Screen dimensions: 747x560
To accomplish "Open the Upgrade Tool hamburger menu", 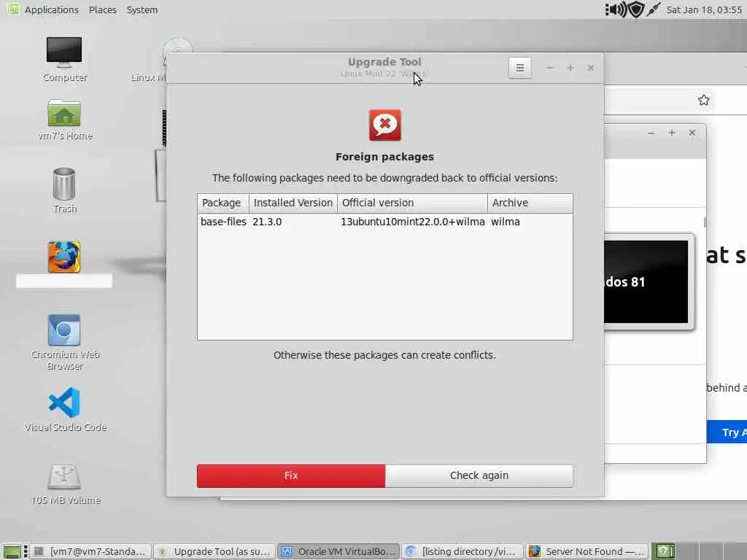I will tap(519, 68).
